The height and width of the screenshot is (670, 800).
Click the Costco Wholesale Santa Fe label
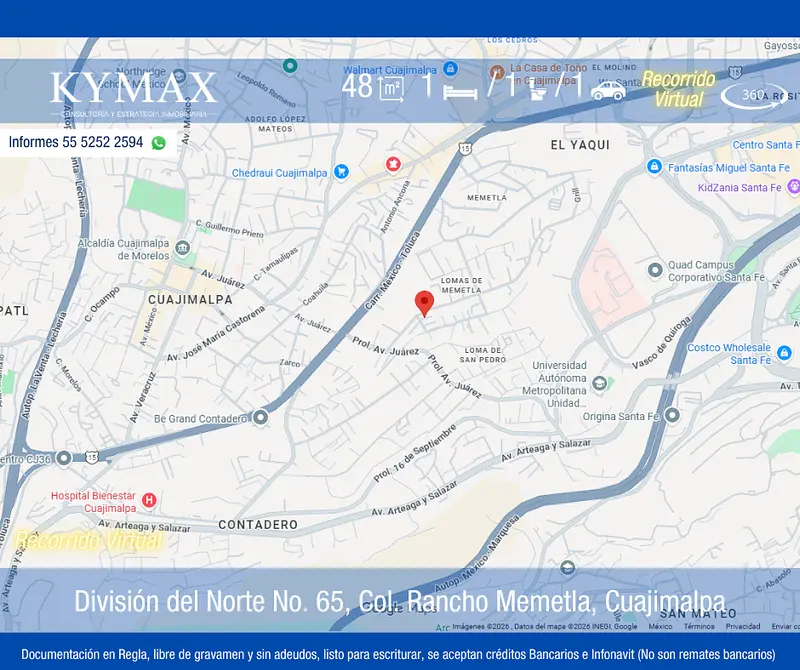729,354
